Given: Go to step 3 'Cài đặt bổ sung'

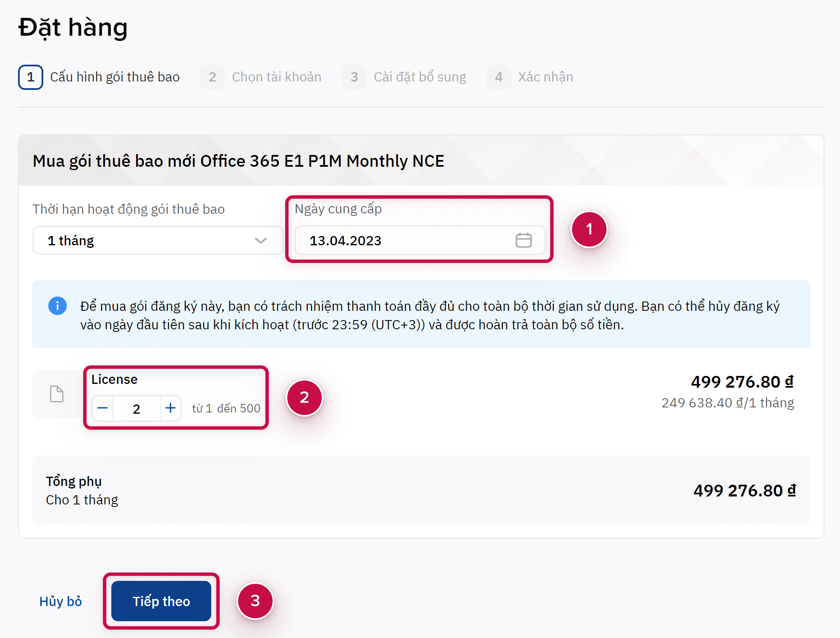Looking at the screenshot, I should 420,77.
